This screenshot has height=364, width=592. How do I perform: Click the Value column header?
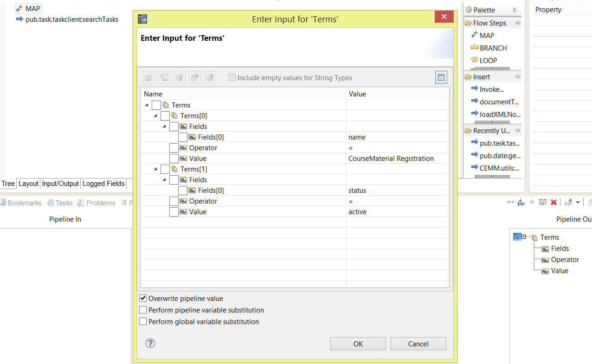point(398,94)
